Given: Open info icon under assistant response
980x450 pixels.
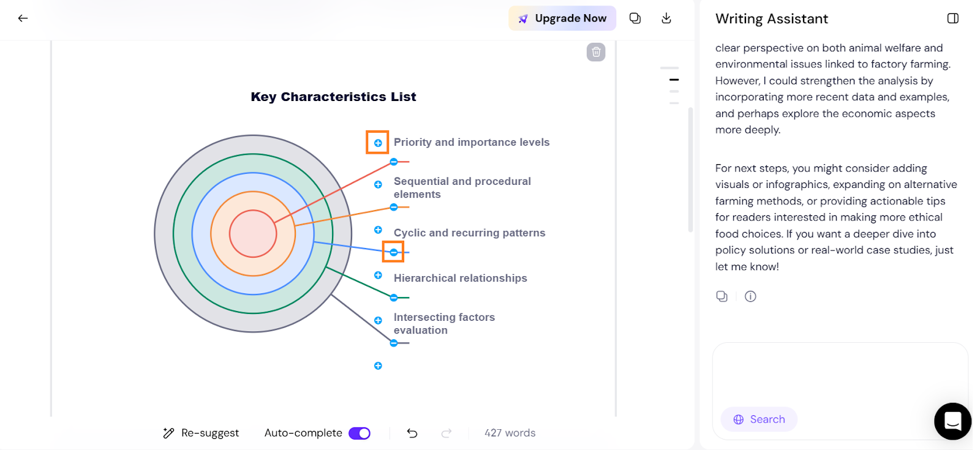Looking at the screenshot, I should coord(750,296).
